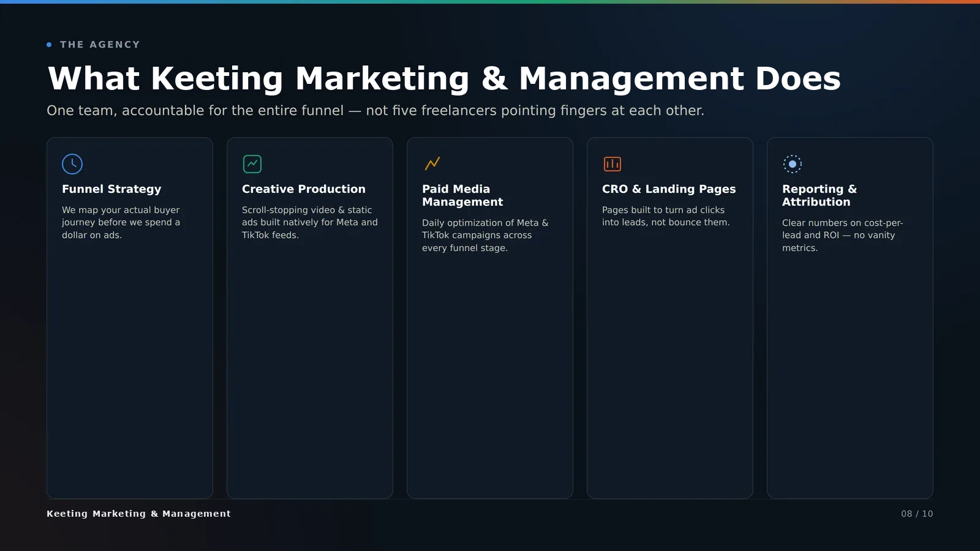The height and width of the screenshot is (551, 980).
Task: Click the subtitle starting One team, accountable
Action: click(375, 111)
